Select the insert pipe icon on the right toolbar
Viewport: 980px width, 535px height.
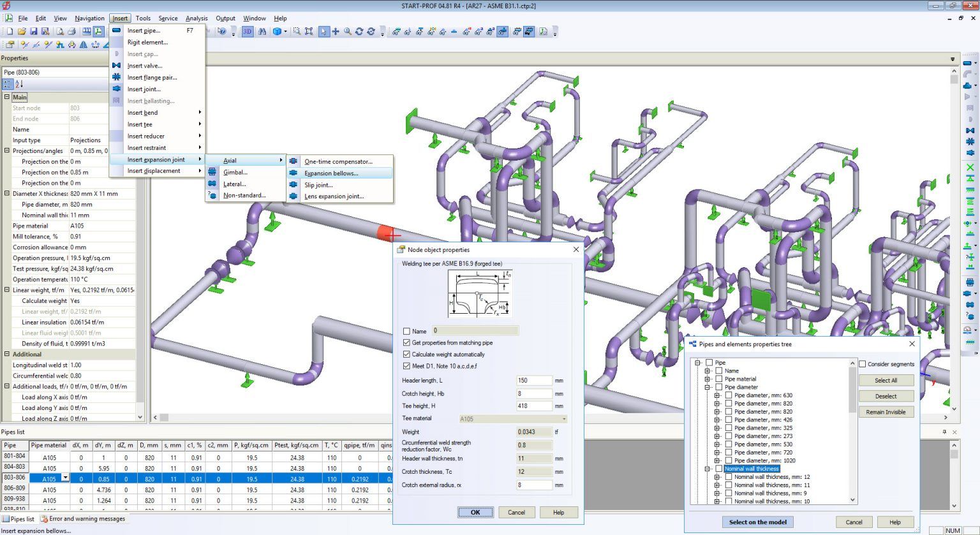coord(967,62)
